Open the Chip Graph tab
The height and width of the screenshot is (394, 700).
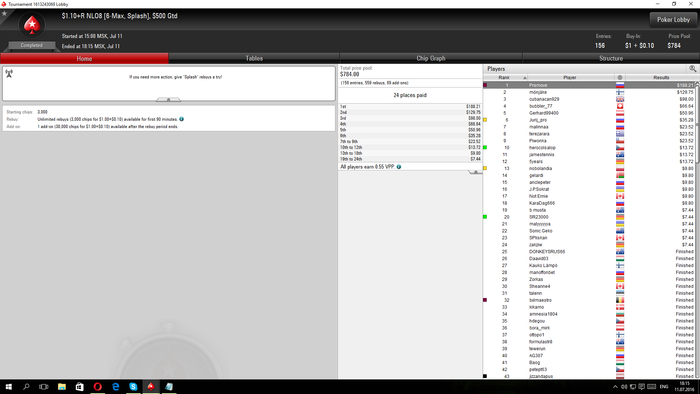[431, 58]
